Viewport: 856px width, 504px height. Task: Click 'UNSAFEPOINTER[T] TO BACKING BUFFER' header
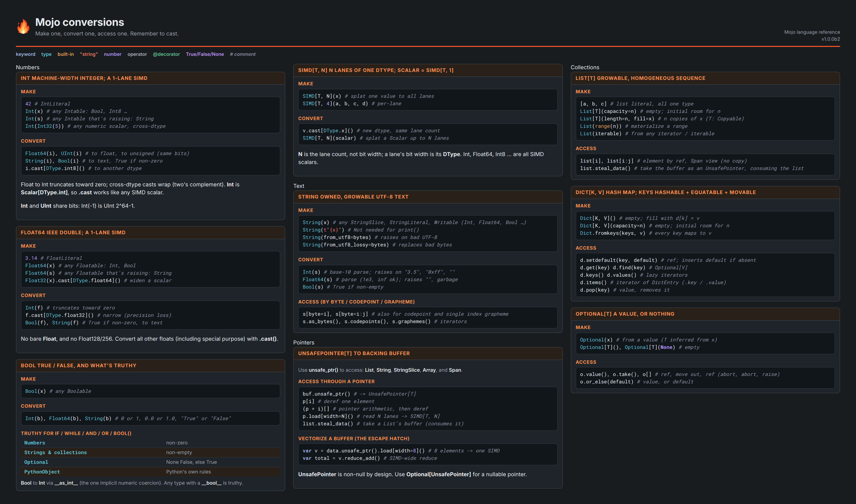click(428, 353)
